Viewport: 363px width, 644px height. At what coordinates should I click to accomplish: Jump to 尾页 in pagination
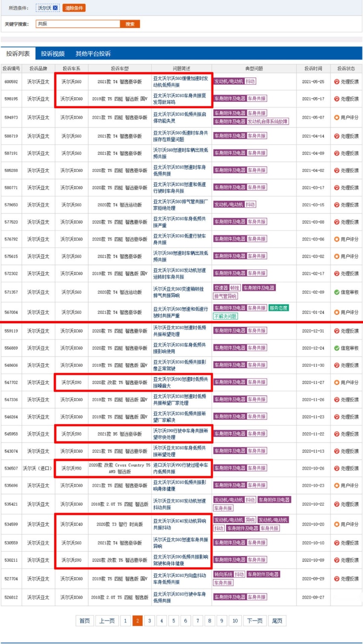[x=277, y=621]
